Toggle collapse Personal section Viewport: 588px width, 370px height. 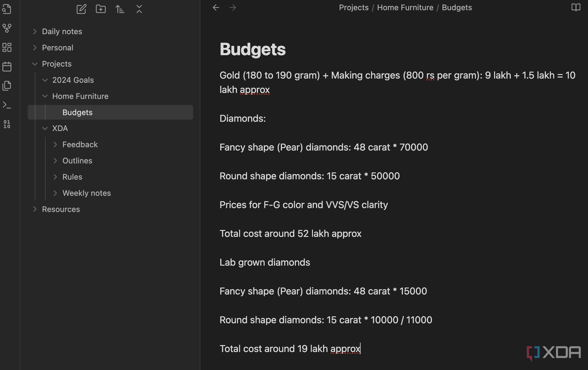[x=35, y=47]
